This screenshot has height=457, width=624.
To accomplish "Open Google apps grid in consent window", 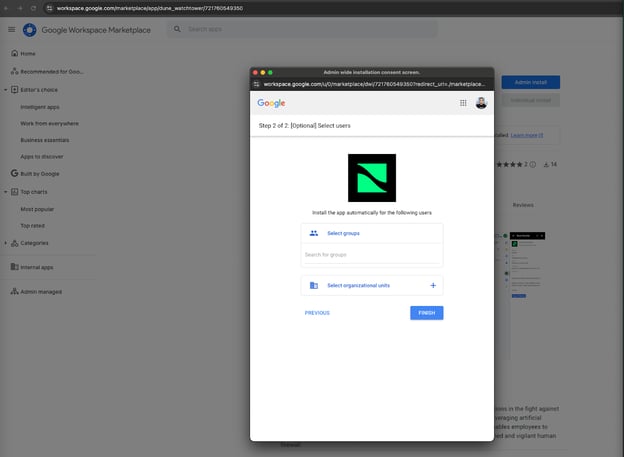I will pos(463,103).
